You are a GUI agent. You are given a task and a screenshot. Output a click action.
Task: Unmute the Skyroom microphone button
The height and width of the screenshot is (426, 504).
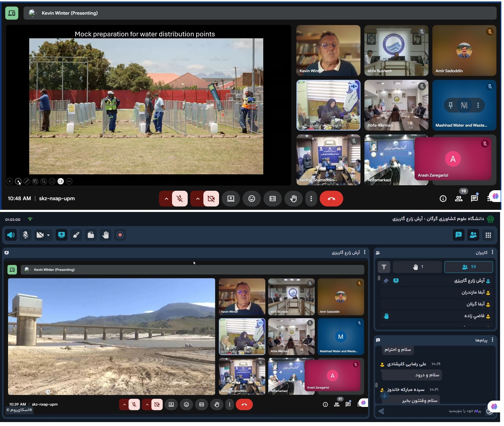pyautogui.click(x=25, y=235)
